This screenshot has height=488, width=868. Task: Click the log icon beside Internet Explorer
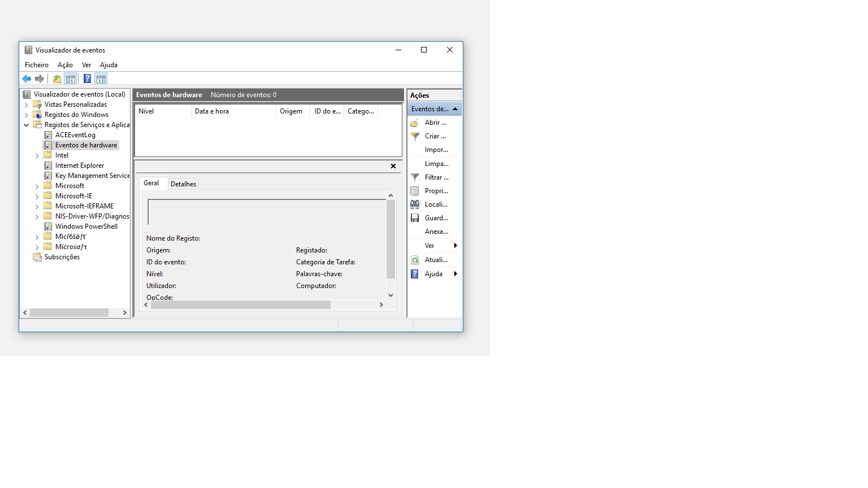(x=48, y=165)
